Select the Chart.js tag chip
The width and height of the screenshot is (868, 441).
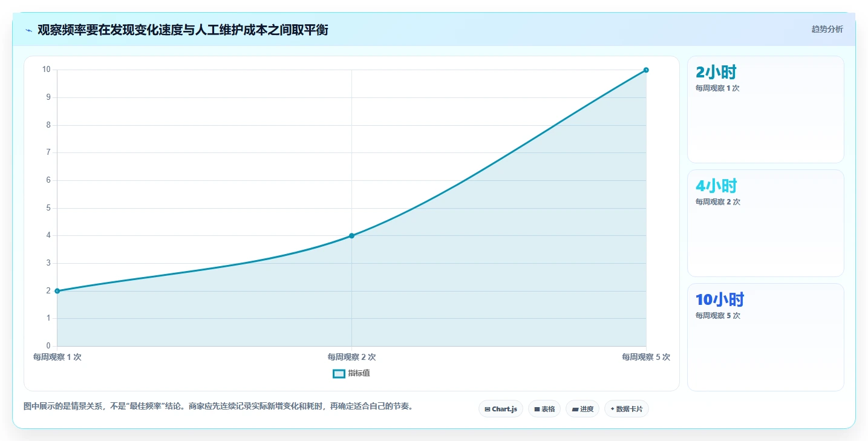click(x=501, y=409)
